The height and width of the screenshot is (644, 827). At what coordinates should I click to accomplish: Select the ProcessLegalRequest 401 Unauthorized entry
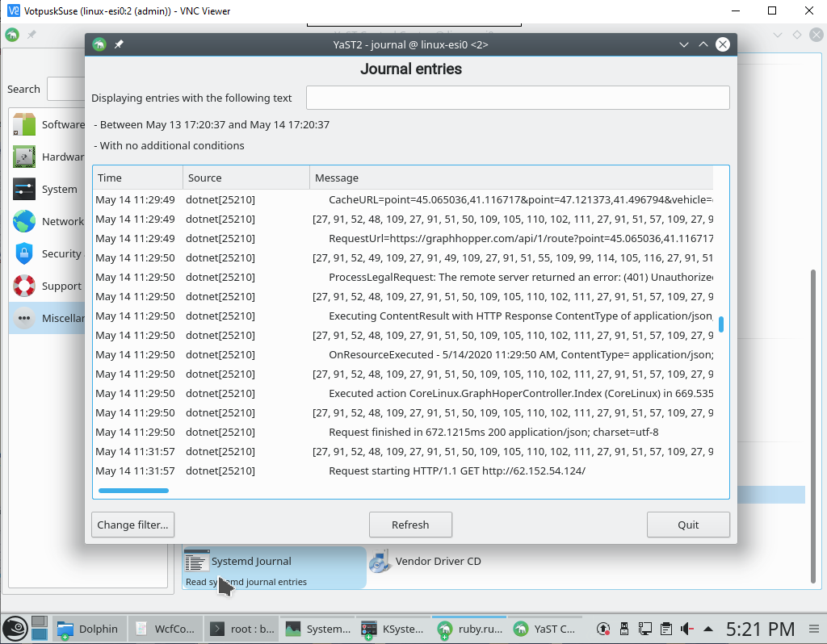tap(404, 277)
